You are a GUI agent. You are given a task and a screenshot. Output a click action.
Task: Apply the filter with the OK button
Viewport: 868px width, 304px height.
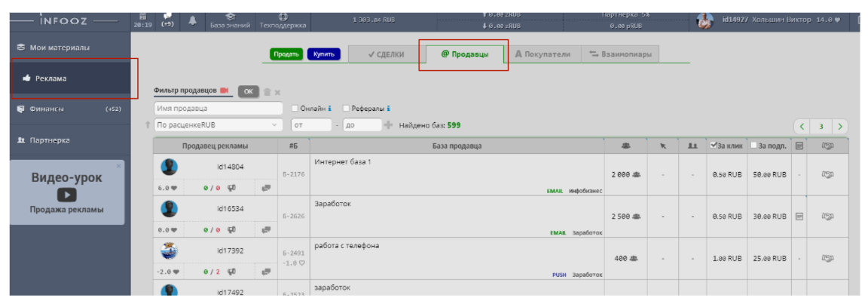point(248,92)
